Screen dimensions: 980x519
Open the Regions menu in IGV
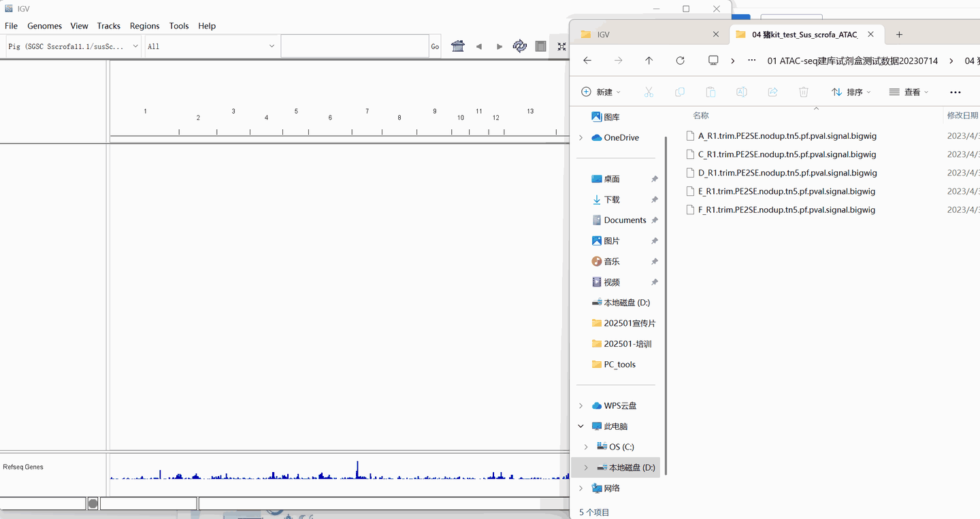[144, 26]
